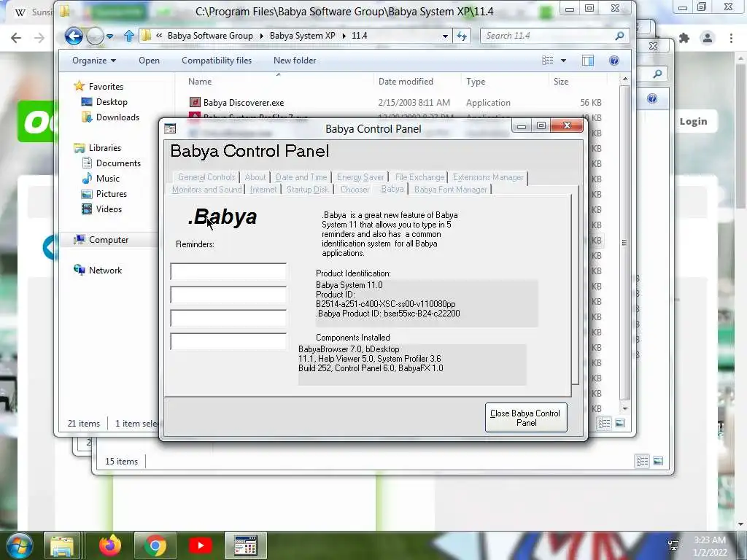Select Desktop in navigation pane
The height and width of the screenshot is (560, 747).
[104, 102]
